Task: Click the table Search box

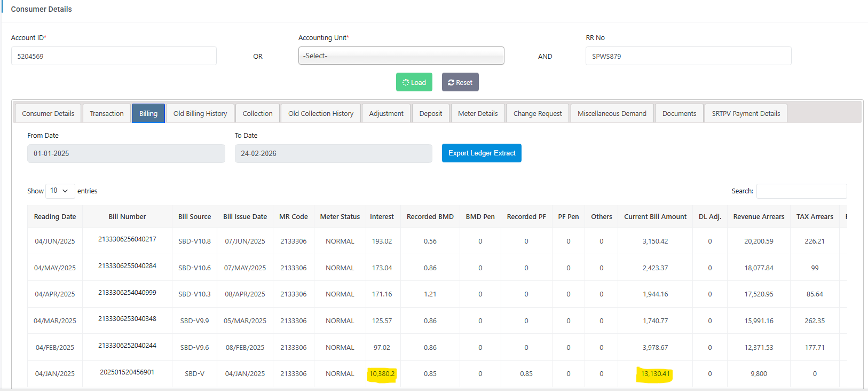Action: pyautogui.click(x=801, y=191)
